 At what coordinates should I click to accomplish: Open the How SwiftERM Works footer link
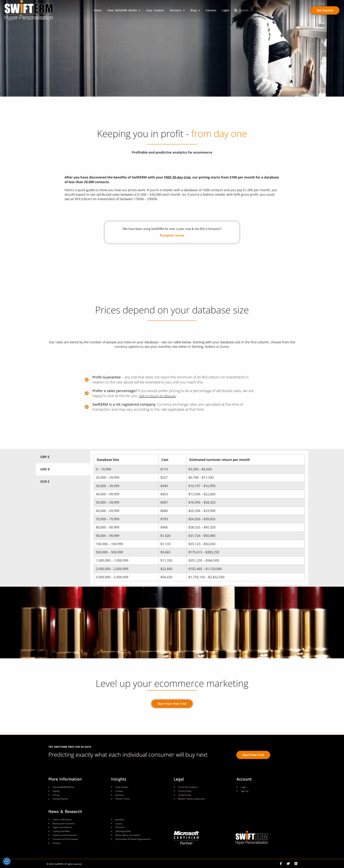[x=63, y=787]
